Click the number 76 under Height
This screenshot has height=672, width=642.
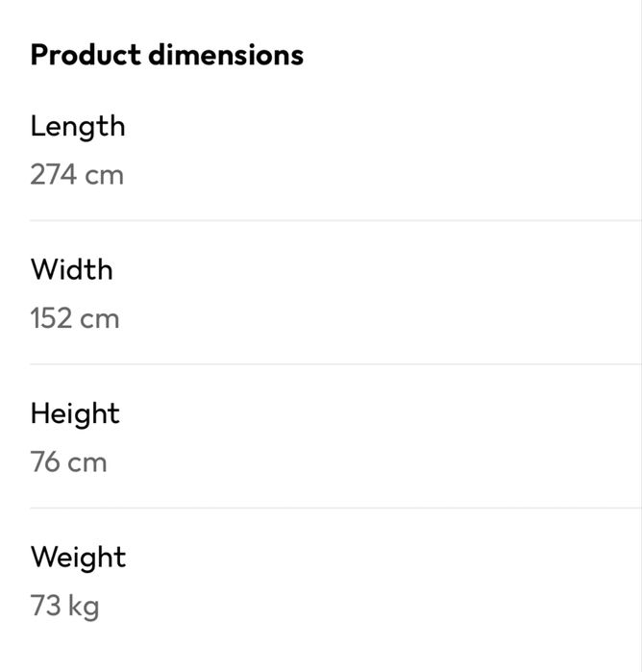(45, 462)
